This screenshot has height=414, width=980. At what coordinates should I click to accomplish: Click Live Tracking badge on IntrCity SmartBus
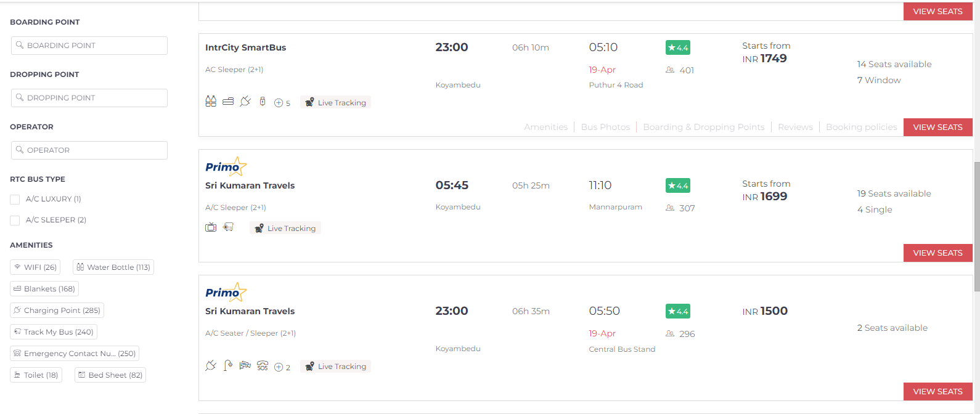(336, 102)
